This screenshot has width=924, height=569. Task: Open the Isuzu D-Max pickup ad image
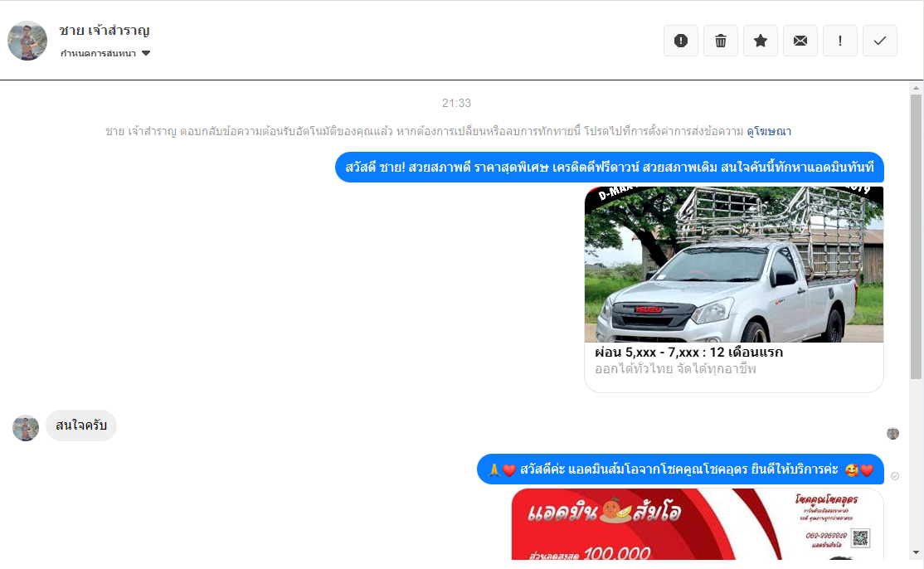click(x=734, y=265)
